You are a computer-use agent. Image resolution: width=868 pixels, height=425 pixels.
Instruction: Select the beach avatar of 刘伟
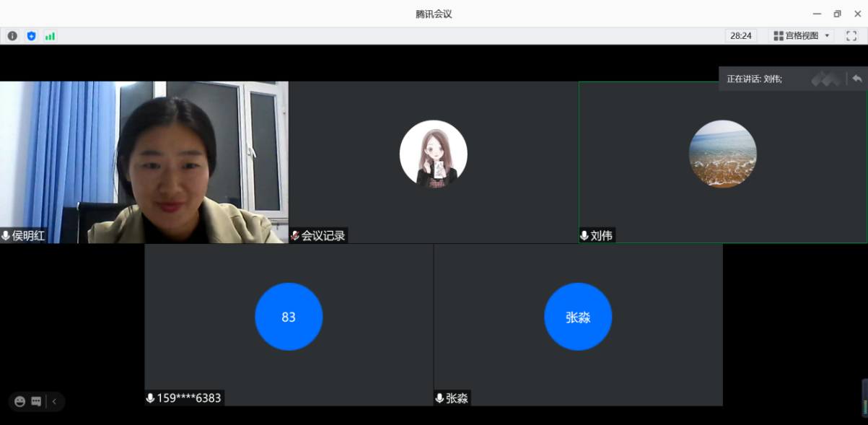tap(722, 154)
